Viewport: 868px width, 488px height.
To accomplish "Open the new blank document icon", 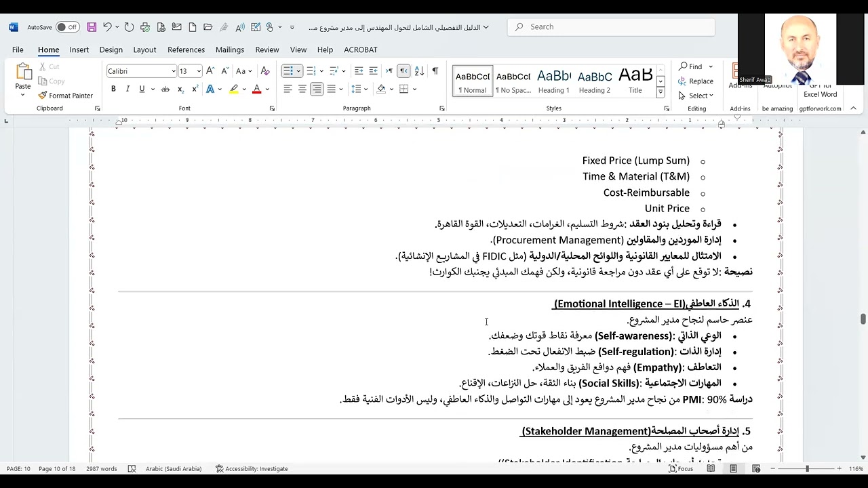I will [193, 27].
